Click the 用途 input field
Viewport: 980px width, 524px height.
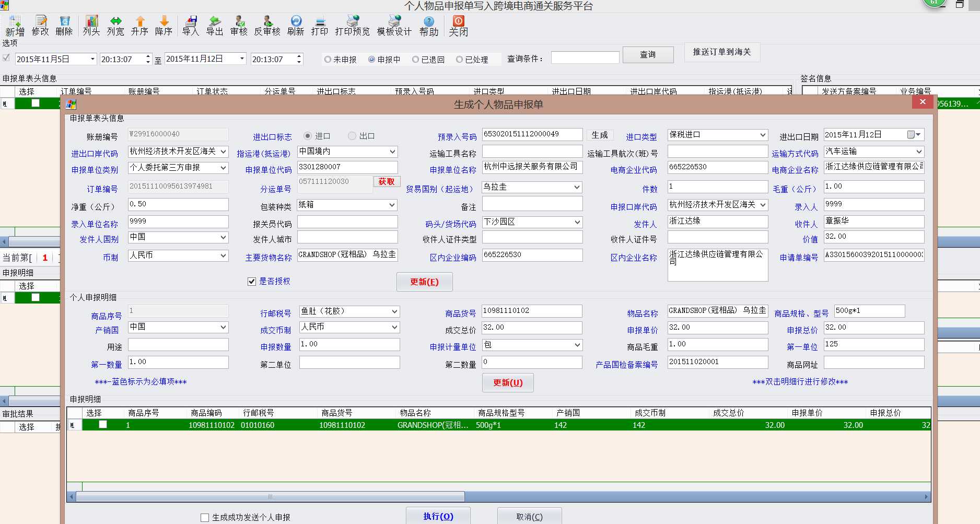pos(178,345)
